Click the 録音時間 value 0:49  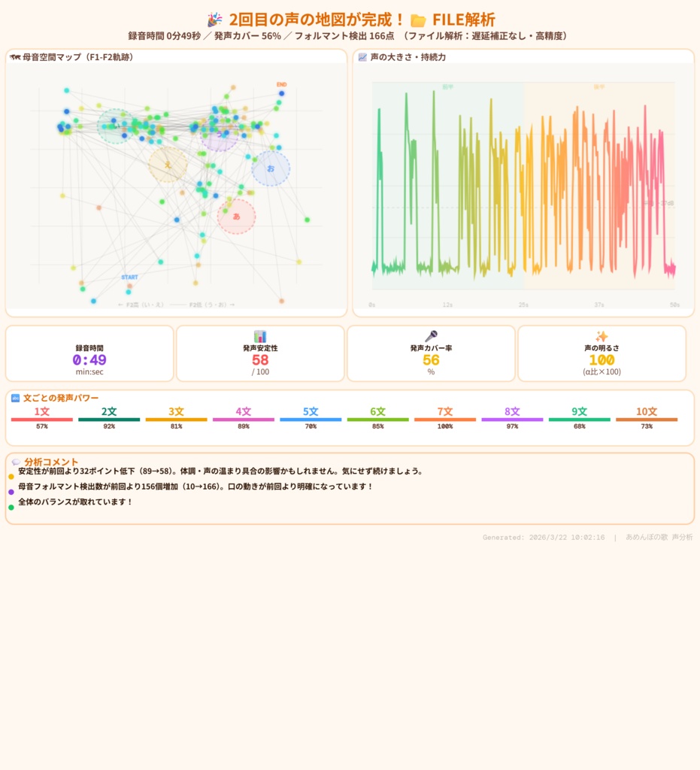click(x=89, y=360)
